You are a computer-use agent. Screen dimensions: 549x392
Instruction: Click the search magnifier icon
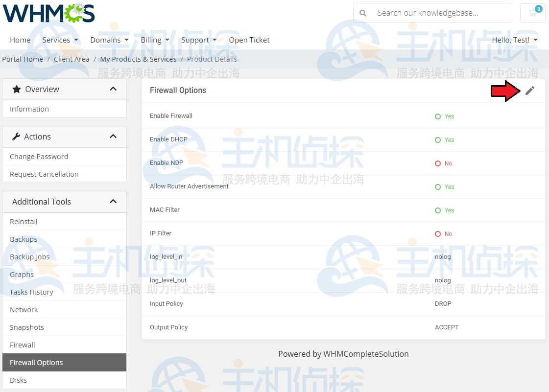click(363, 13)
